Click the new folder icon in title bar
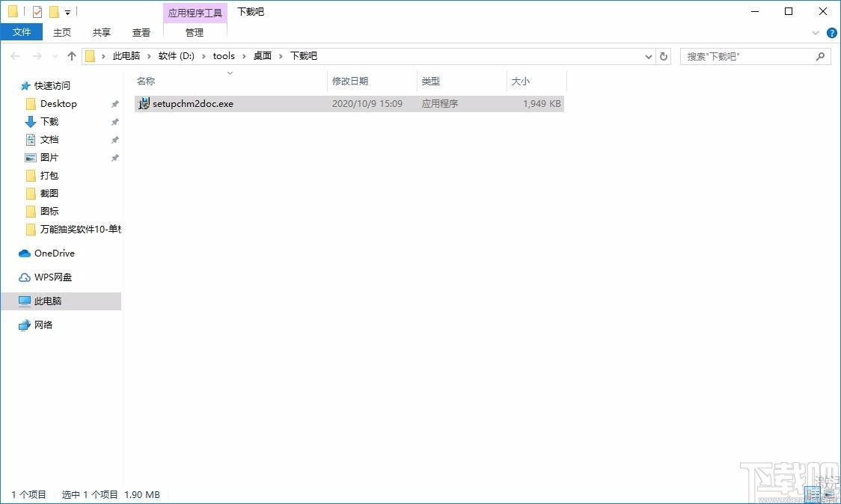This screenshot has width=841, height=504. point(54,11)
